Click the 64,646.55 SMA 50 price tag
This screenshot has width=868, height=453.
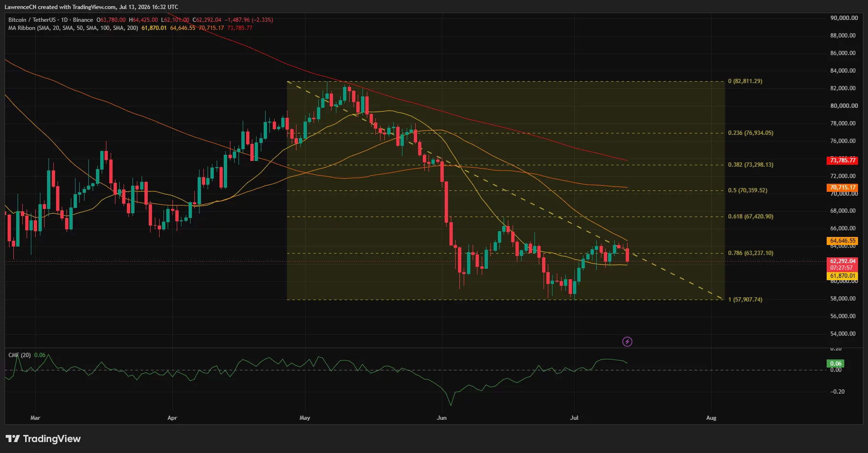coord(843,241)
